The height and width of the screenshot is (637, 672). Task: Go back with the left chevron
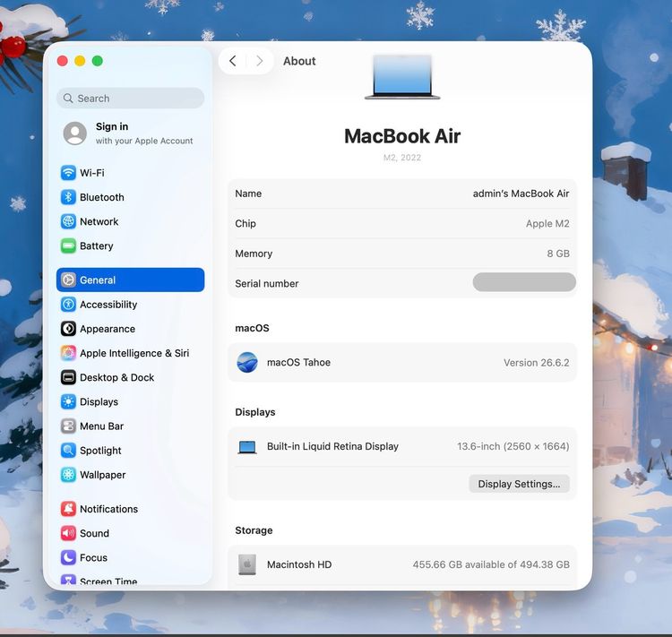pos(233,61)
